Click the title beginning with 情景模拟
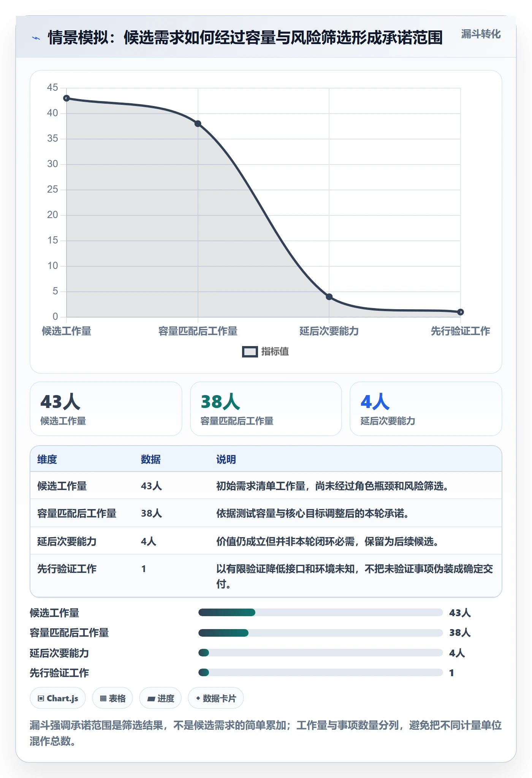The height and width of the screenshot is (778, 532). [245, 38]
